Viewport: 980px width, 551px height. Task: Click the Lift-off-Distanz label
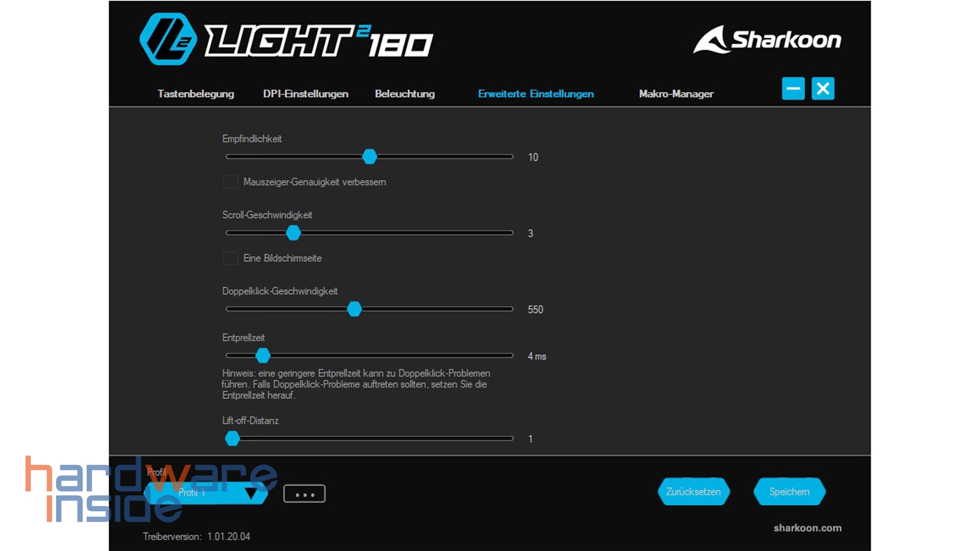pos(250,421)
